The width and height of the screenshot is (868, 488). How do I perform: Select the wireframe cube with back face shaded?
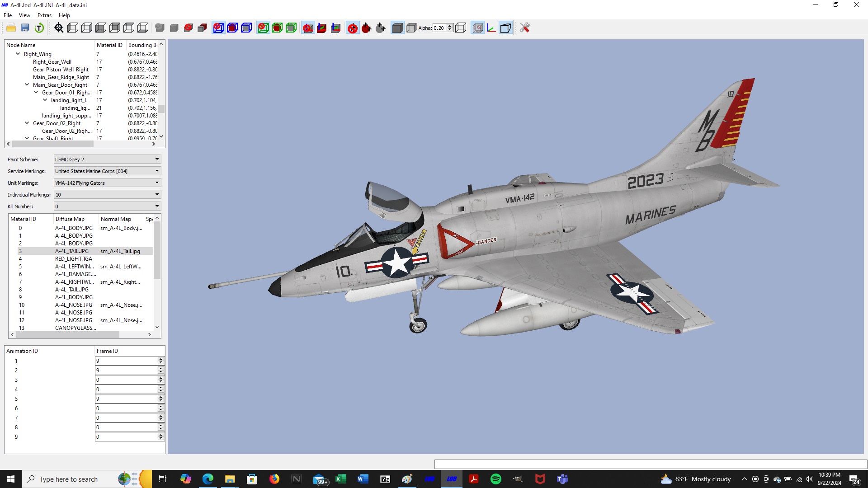(115, 28)
